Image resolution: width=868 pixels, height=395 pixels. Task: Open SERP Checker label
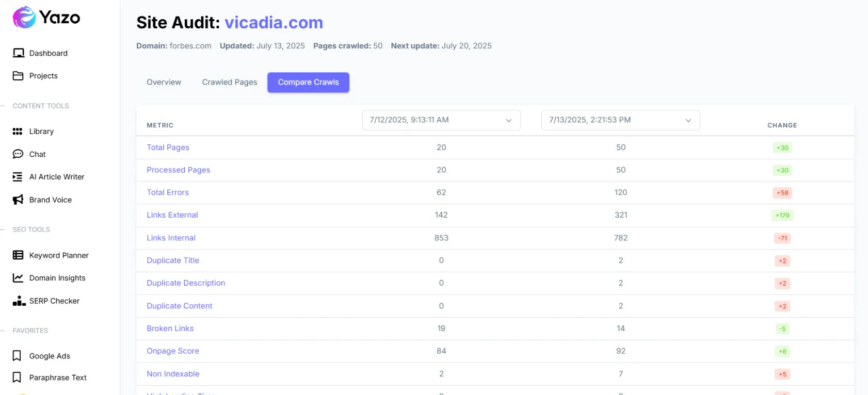(x=54, y=301)
